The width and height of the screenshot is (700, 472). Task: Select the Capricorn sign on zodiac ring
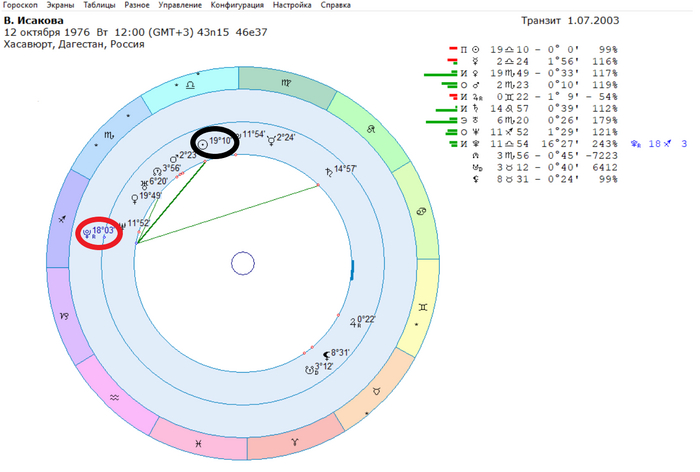pyautogui.click(x=64, y=316)
